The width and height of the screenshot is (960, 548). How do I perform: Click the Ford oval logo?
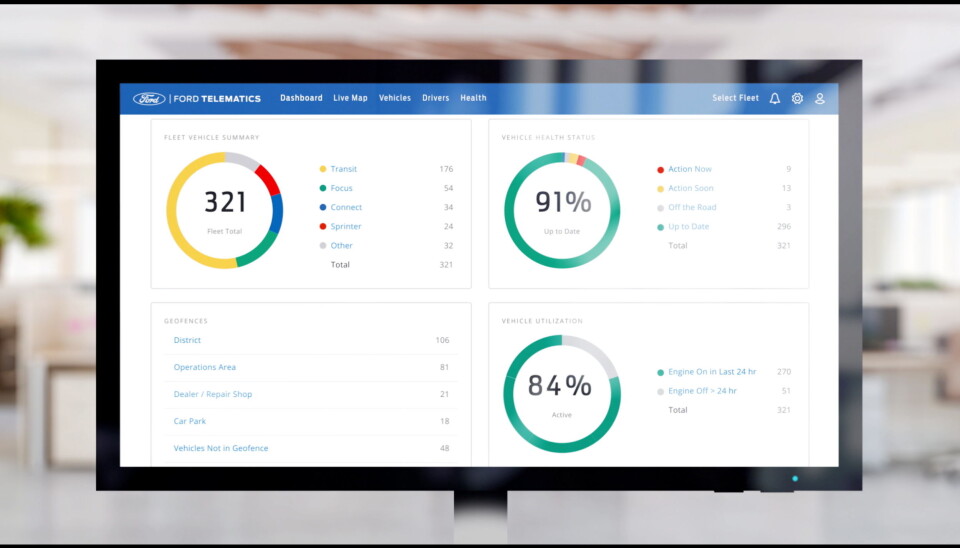(149, 98)
